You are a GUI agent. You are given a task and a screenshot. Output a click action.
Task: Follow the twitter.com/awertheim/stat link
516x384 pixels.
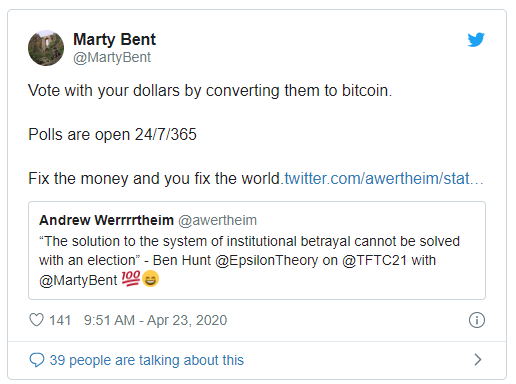(x=383, y=178)
